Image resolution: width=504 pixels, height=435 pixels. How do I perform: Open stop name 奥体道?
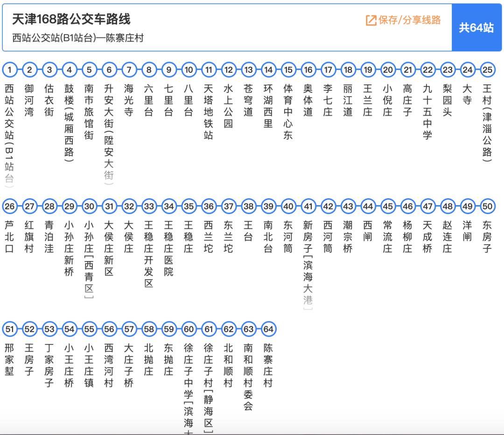[308, 100]
